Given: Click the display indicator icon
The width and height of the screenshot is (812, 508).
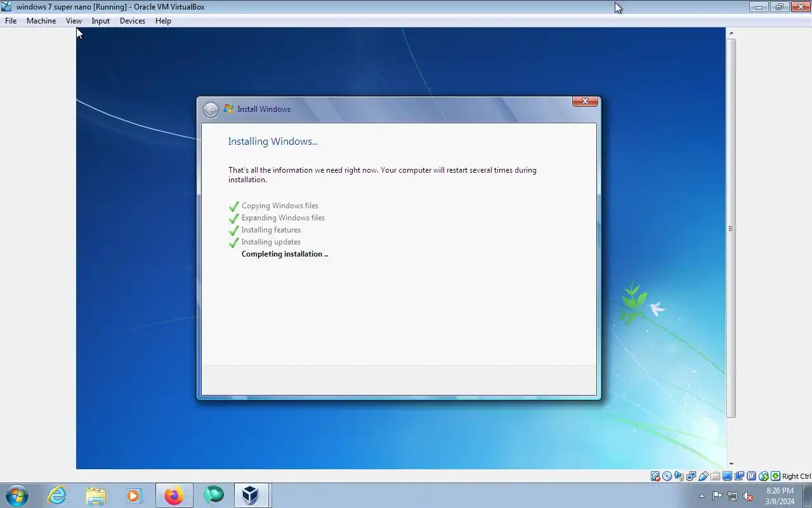Looking at the screenshot, I should point(727,476).
